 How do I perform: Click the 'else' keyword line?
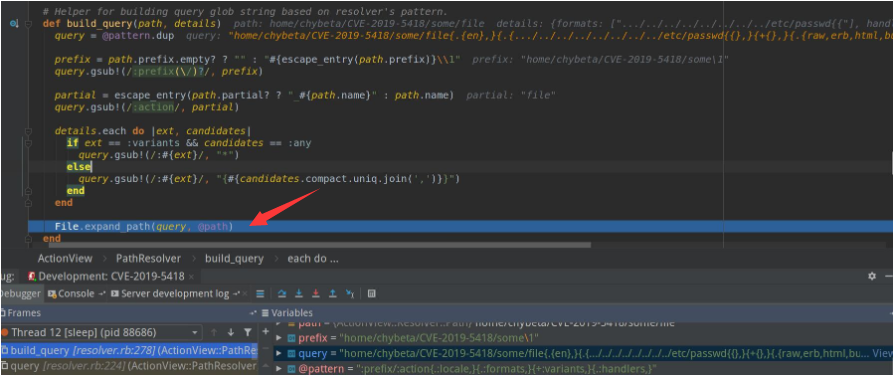pyautogui.click(x=78, y=166)
